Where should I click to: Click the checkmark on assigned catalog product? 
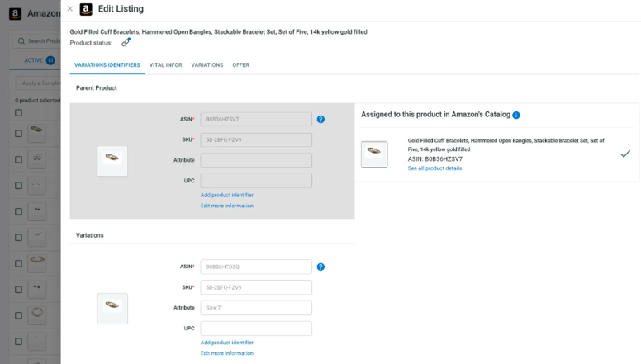625,154
